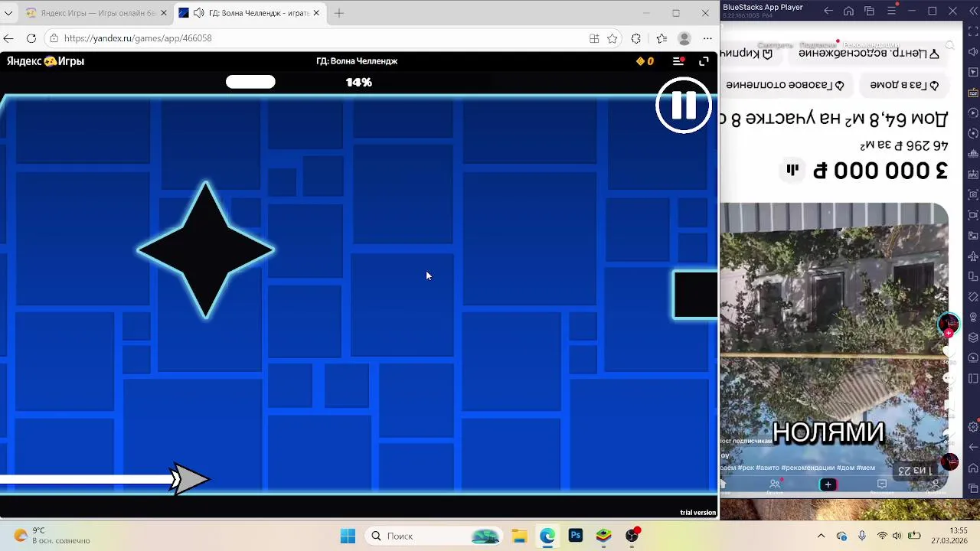Image resolution: width=980 pixels, height=551 pixels.
Task: Show hidden system tray icons
Action: coord(822,536)
